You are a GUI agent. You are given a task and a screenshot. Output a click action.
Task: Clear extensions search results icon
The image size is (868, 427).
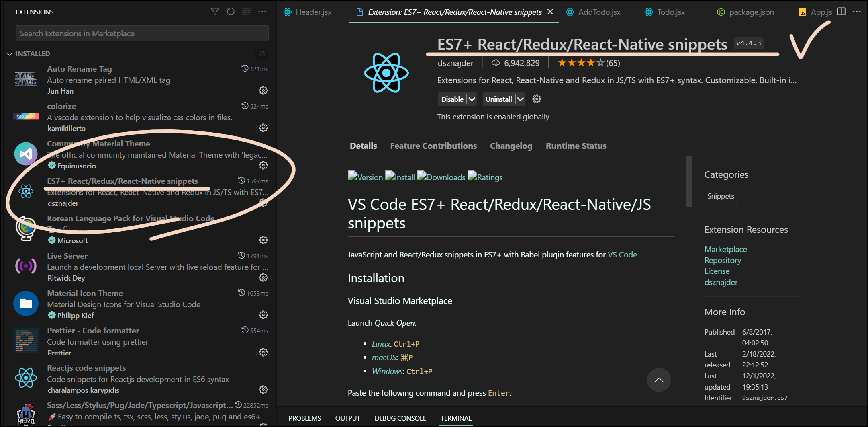pyautogui.click(x=246, y=12)
